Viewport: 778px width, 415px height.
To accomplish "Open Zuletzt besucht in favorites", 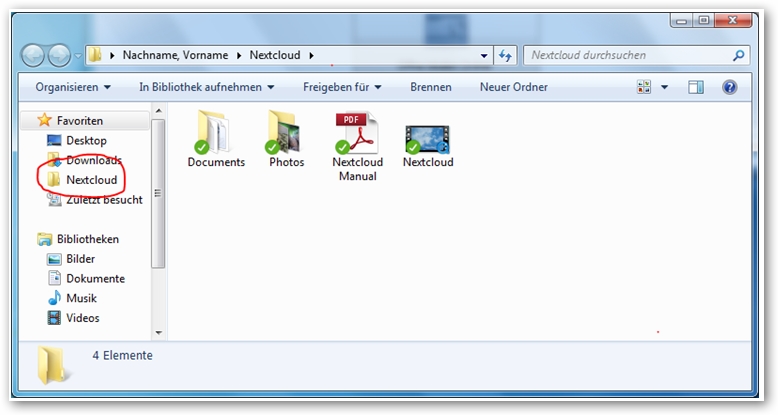I will coord(104,200).
